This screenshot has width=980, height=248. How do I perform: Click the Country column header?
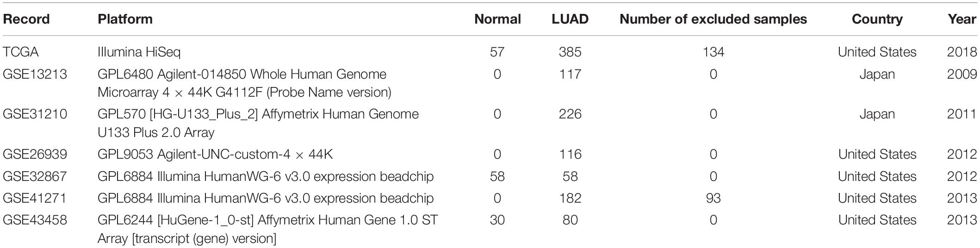877,19
